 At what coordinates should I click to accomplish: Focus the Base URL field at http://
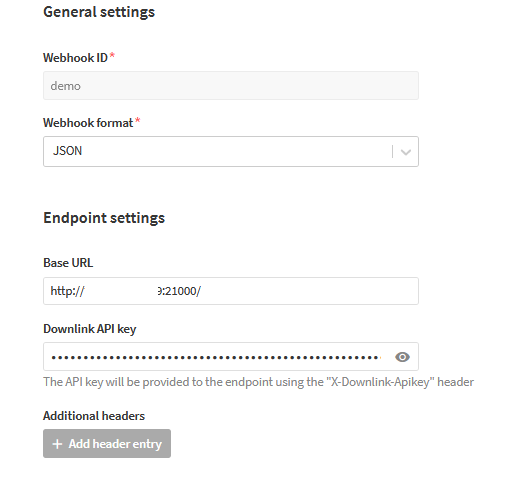point(231,291)
